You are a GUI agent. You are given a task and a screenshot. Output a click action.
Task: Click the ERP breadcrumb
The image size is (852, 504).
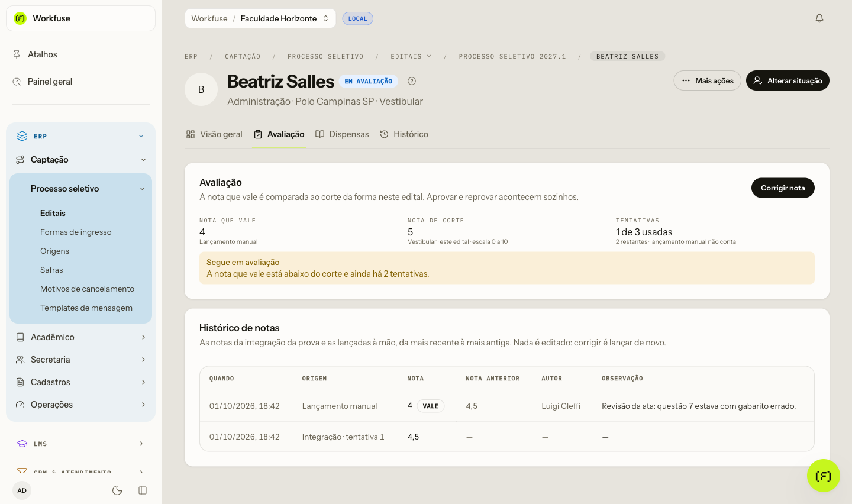191,56
